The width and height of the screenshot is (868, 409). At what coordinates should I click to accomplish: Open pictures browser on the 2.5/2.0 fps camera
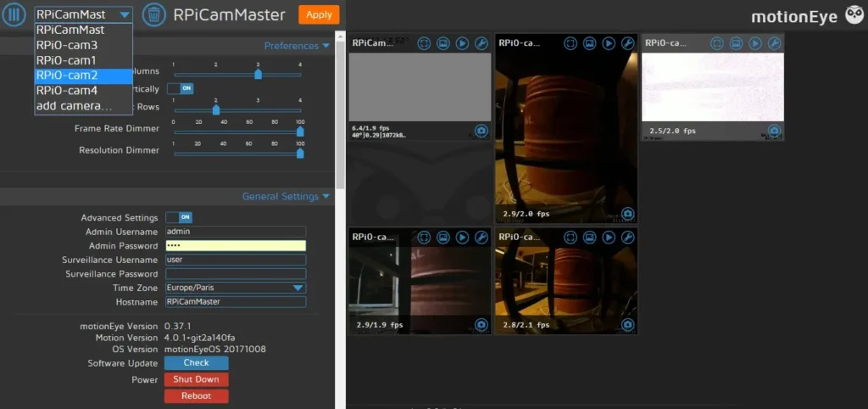(x=736, y=43)
